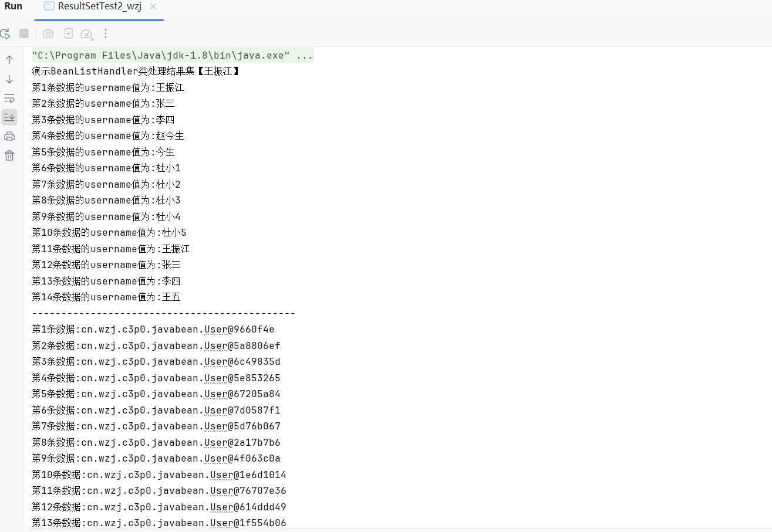This screenshot has height=532, width=772.
Task: Open the profiler gauge icon
Action: [87, 34]
